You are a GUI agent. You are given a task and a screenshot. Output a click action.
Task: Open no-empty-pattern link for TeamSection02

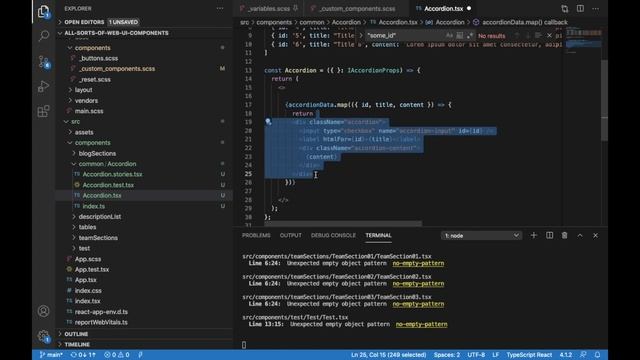tap(418, 284)
